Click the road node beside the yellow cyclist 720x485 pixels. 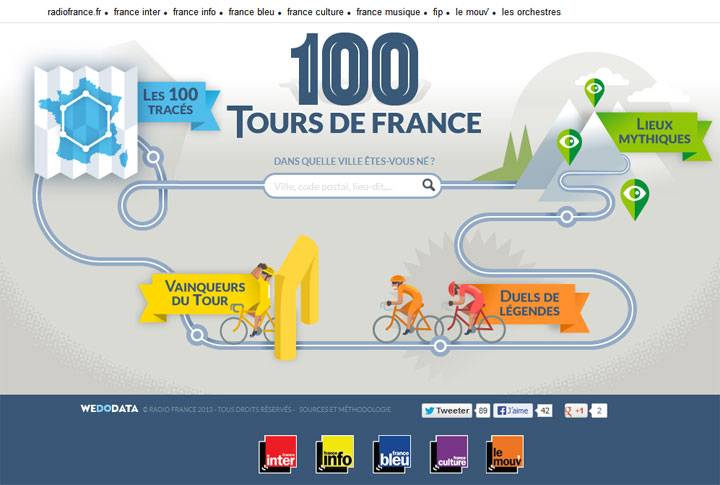pos(197,335)
